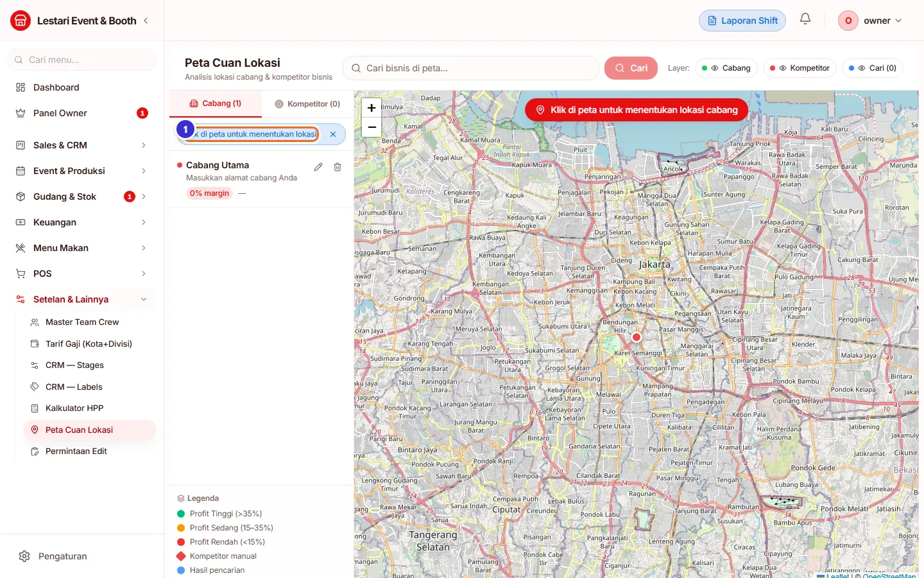
Task: Select the Cabang Utama list entry
Action: 262,179
